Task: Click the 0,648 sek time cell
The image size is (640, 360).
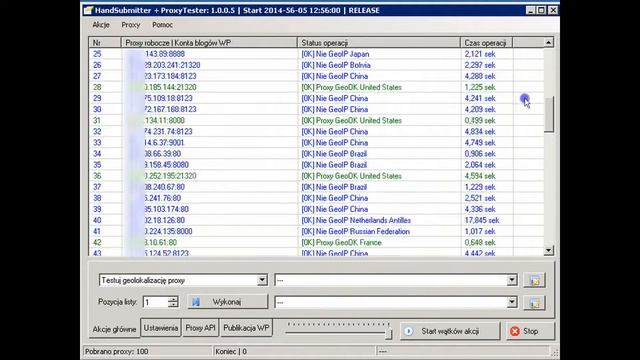Action: pyautogui.click(x=480, y=242)
